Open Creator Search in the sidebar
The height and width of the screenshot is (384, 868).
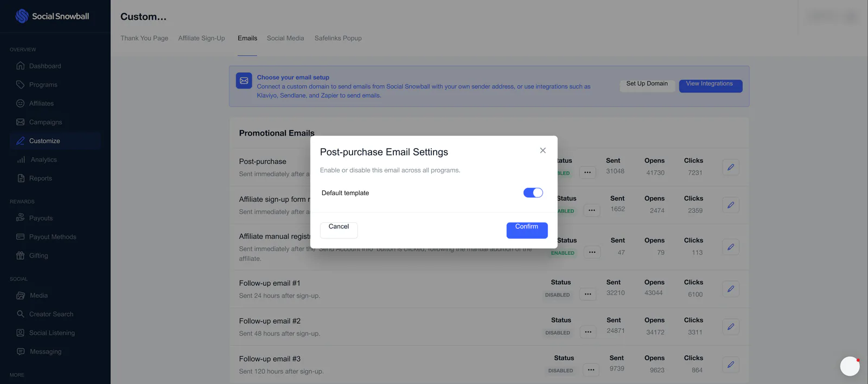[51, 314]
